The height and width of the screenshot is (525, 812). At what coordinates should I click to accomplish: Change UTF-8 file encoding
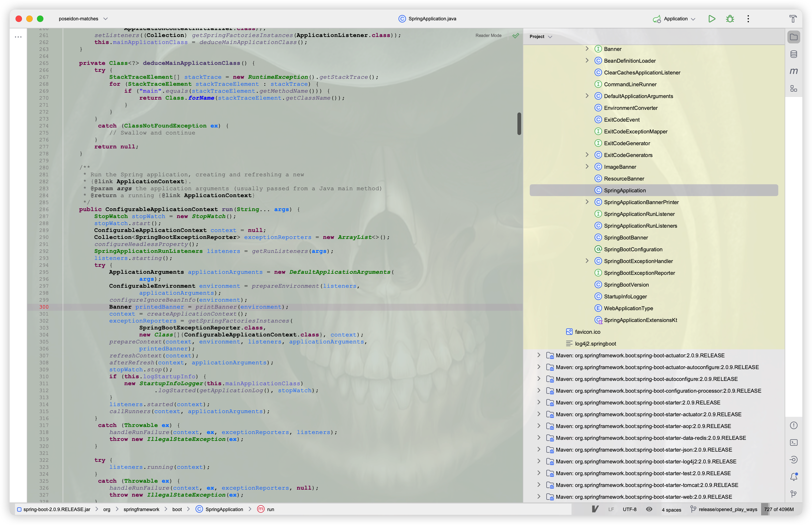click(x=629, y=509)
